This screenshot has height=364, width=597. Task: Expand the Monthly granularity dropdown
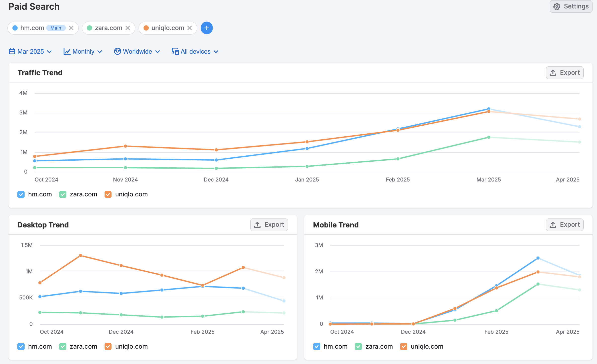click(83, 51)
